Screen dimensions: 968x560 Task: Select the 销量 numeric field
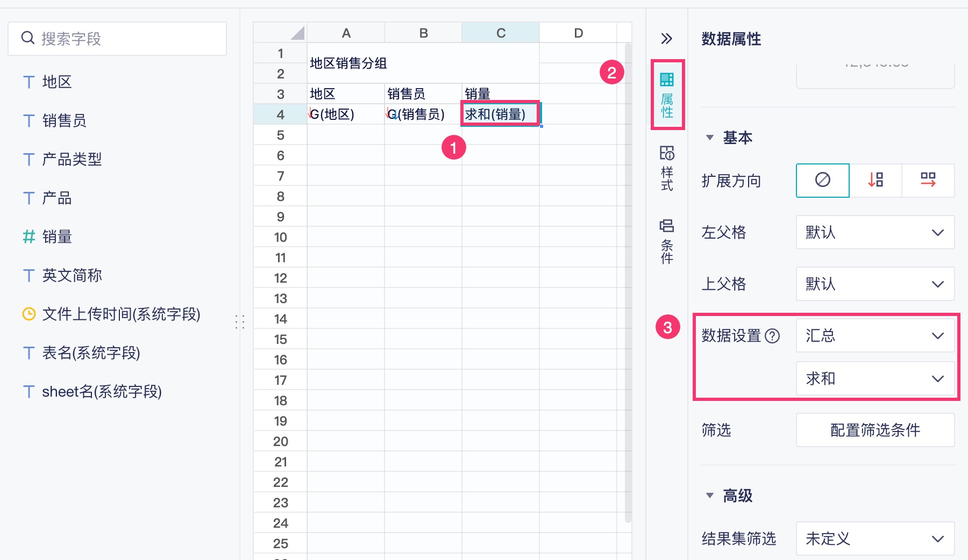57,236
